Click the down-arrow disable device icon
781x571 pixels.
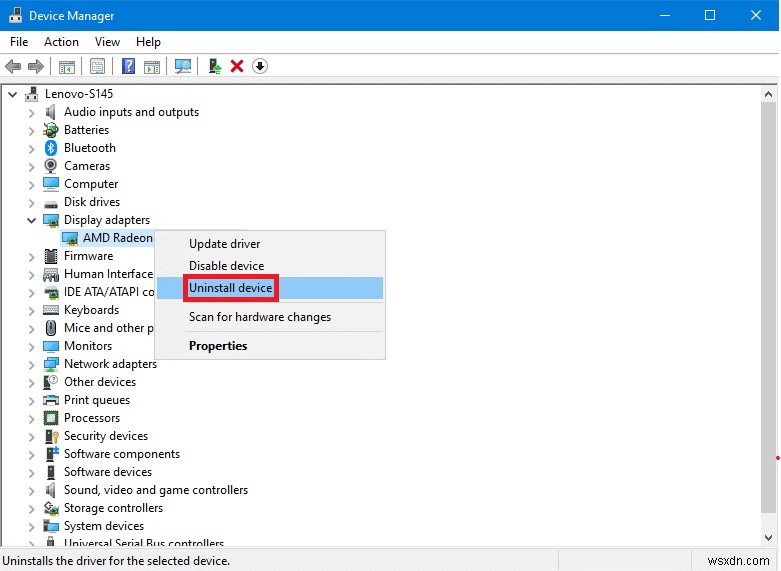click(x=260, y=66)
